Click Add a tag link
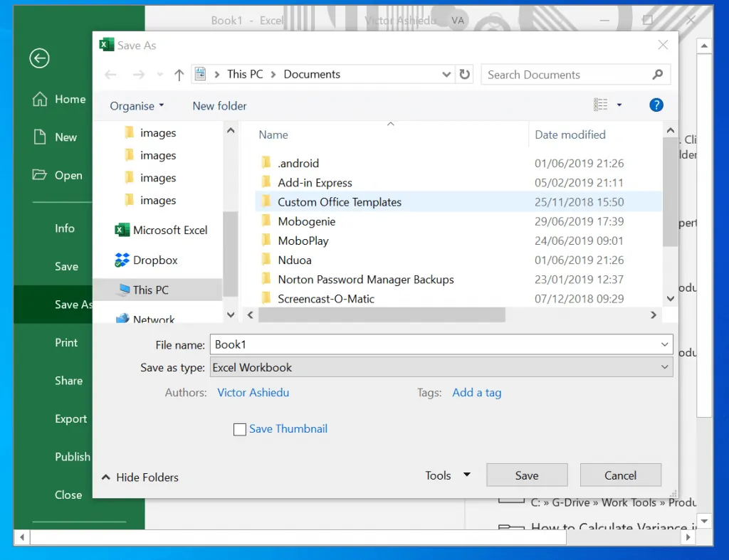Screen dimensions: 729x560 coord(476,392)
